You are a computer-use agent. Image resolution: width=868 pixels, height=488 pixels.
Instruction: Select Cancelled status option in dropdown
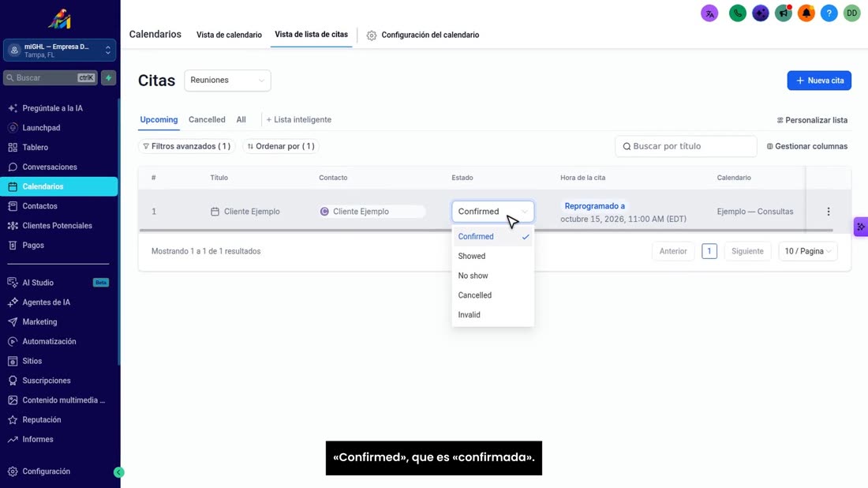pos(492,295)
